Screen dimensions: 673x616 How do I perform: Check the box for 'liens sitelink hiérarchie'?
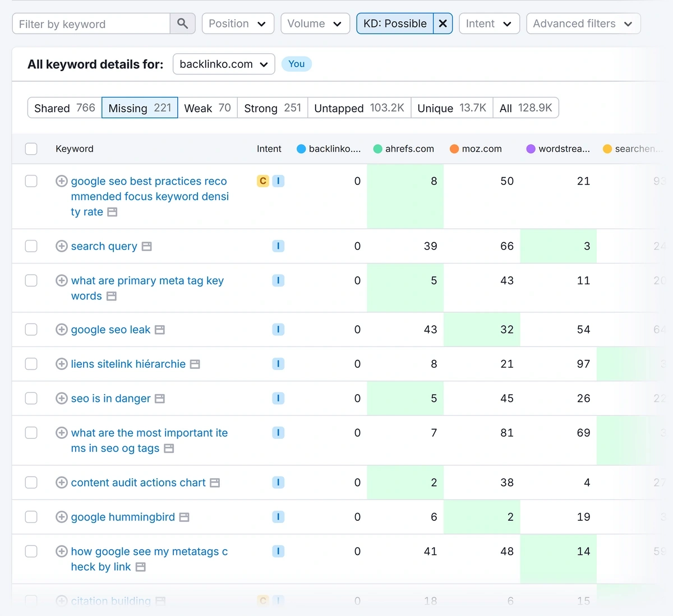tap(31, 364)
